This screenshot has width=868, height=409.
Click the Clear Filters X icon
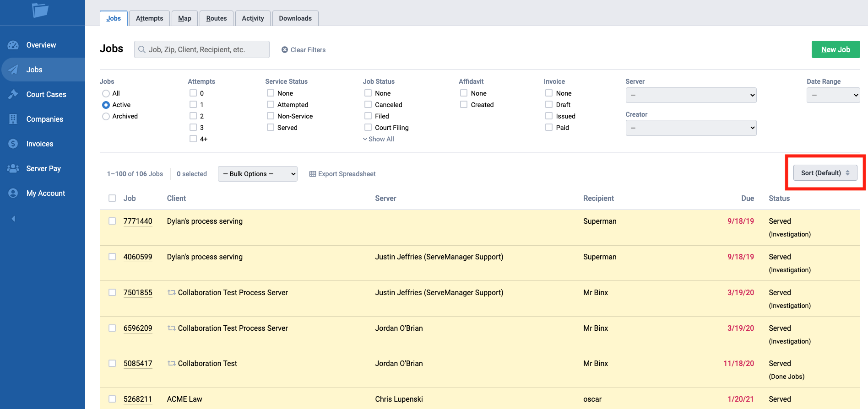click(x=285, y=50)
